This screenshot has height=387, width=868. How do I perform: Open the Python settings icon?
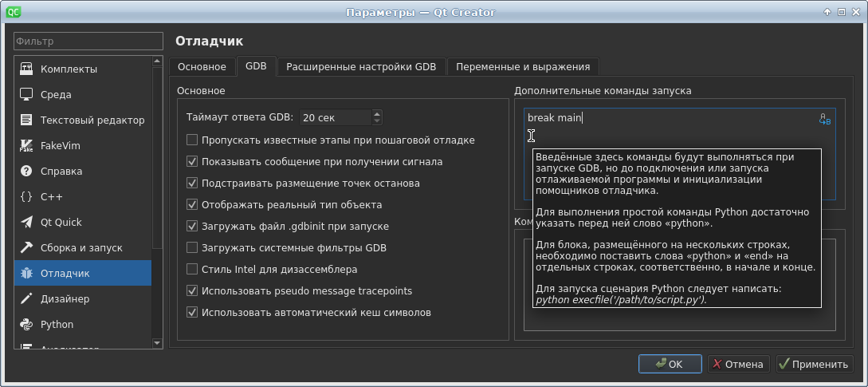tap(26, 324)
